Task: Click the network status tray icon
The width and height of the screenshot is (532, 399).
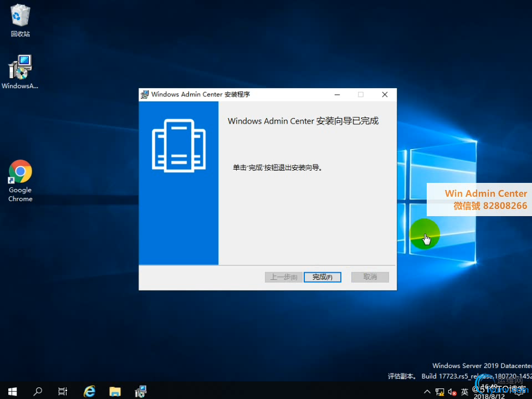Action: coord(439,392)
